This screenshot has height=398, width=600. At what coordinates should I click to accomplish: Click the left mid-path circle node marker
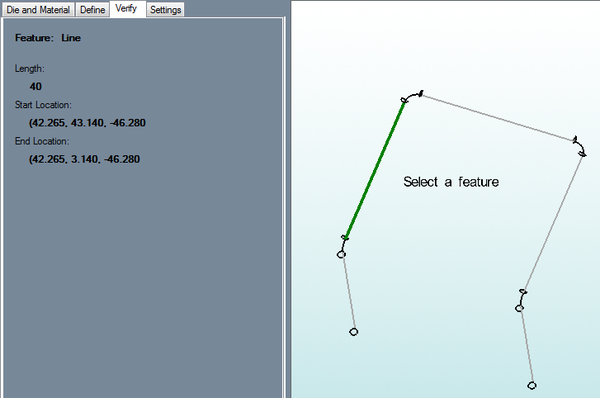coord(341,254)
